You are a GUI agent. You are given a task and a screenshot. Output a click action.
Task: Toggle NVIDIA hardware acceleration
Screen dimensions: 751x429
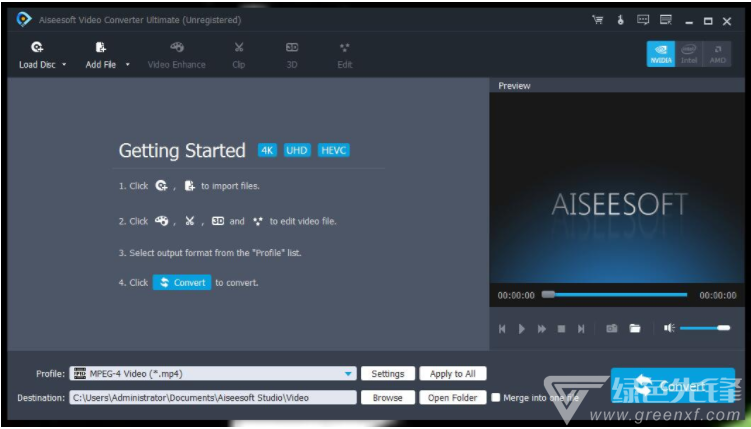coord(660,54)
